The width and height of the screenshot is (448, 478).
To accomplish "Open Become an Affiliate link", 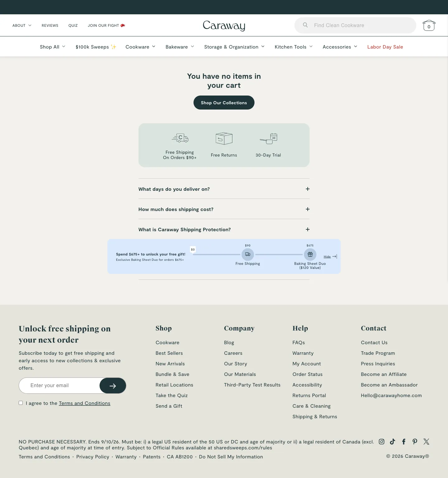I will (x=384, y=374).
